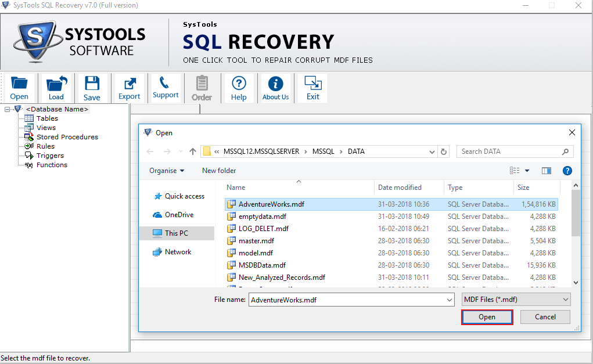Screen dimensions: 593x364
Task: Select the AdventureWorks.mdf file
Action: click(x=391, y=204)
